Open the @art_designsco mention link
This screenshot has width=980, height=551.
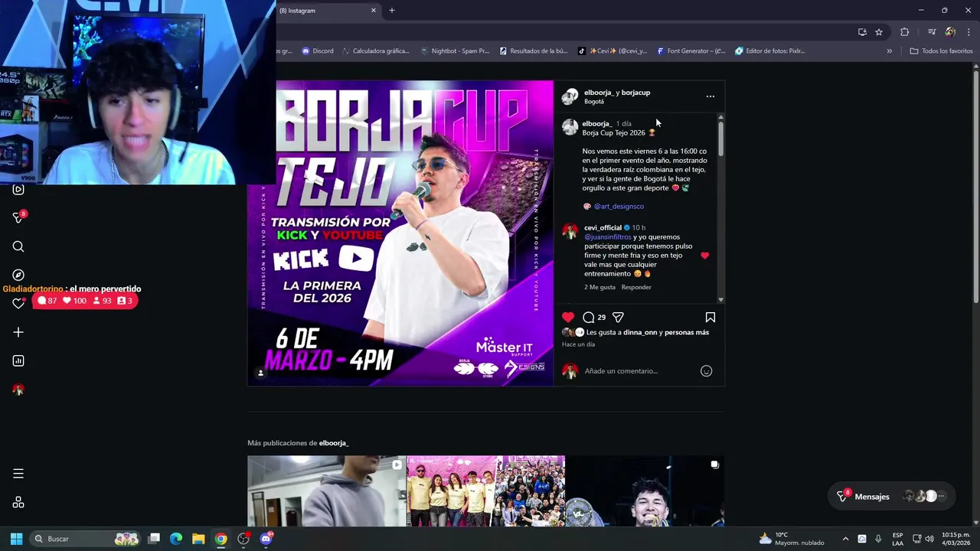(x=619, y=206)
